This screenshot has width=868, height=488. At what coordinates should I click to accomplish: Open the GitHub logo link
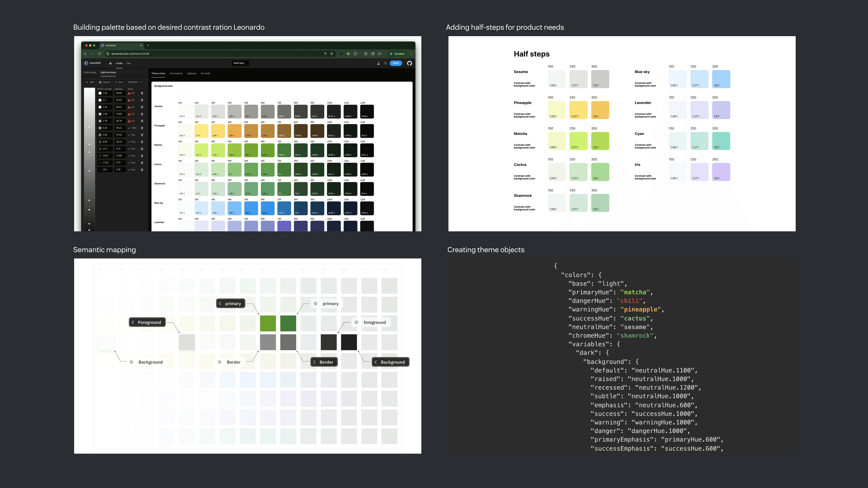(x=409, y=63)
